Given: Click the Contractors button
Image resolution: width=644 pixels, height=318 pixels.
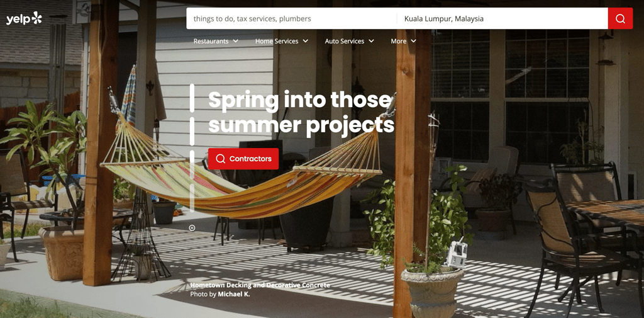Looking at the screenshot, I should coord(243,159).
